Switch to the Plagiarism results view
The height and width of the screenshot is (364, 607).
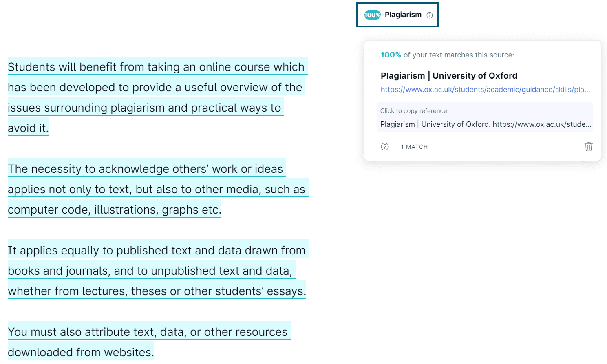click(397, 15)
